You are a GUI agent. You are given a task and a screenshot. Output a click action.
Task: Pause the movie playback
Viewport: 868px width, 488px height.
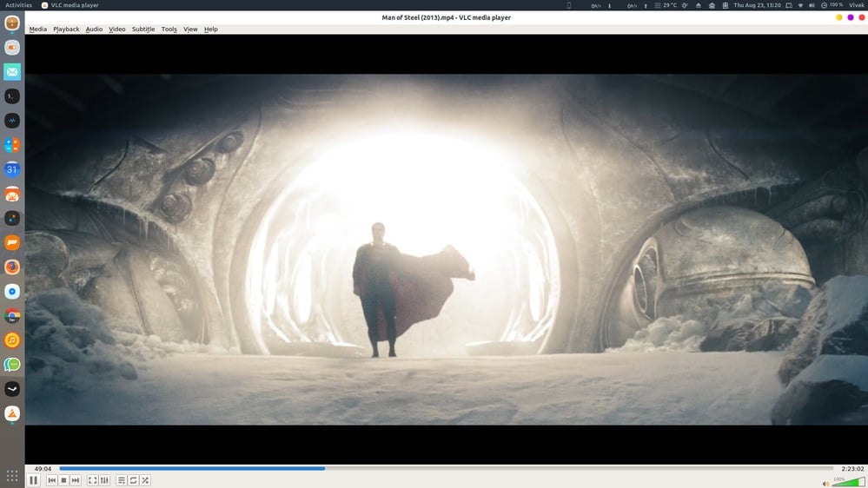coord(33,480)
